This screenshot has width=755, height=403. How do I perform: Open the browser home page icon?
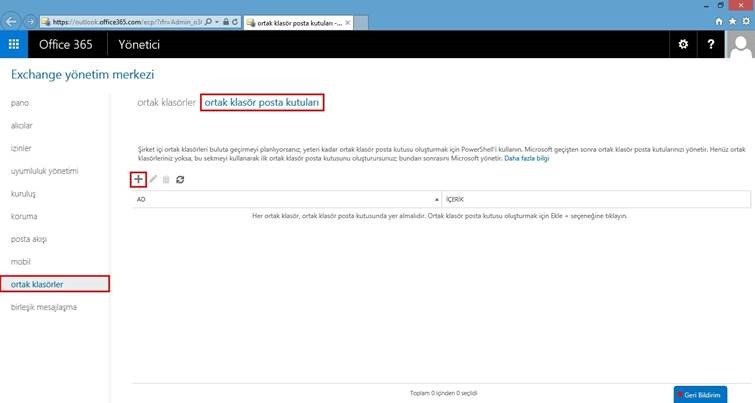point(719,22)
